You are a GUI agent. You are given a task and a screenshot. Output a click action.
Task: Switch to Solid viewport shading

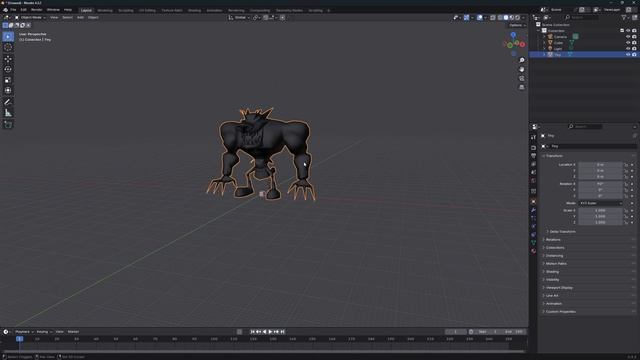(506, 18)
